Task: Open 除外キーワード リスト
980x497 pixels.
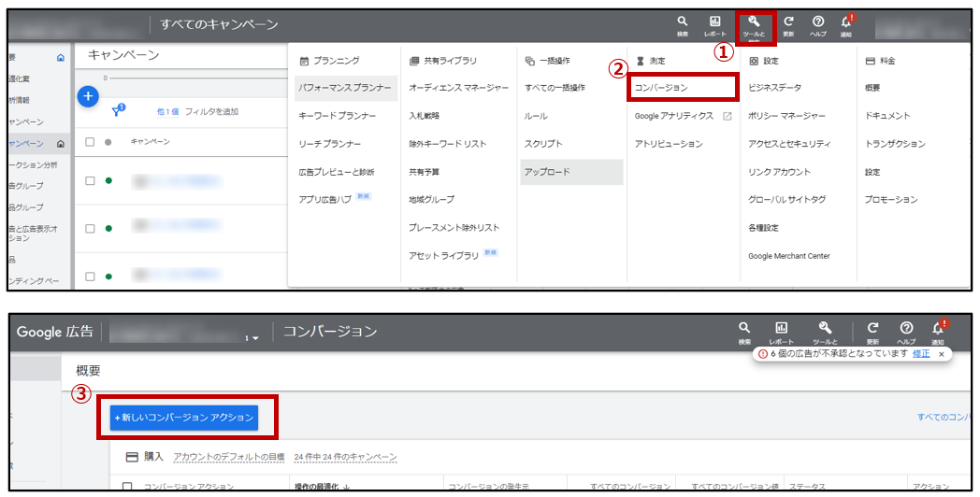Action: pyautogui.click(x=448, y=144)
